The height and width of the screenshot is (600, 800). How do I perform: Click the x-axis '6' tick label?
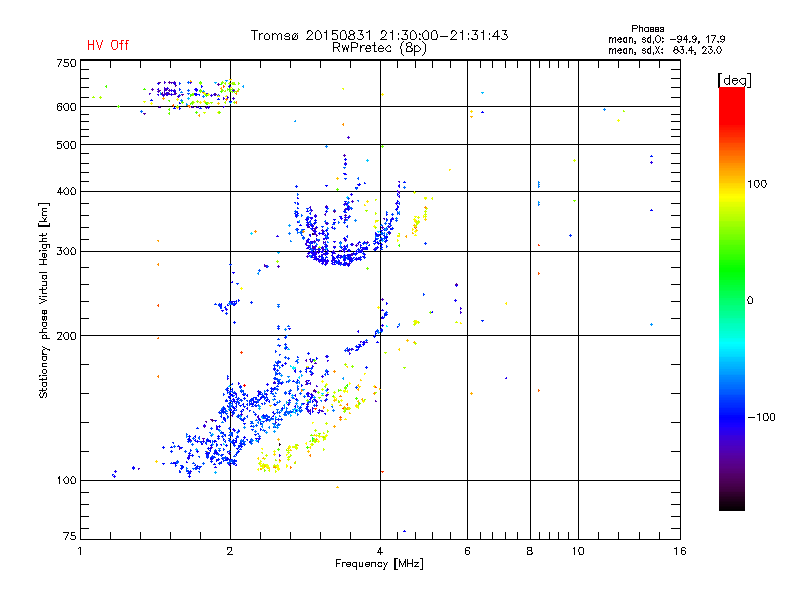click(x=467, y=551)
